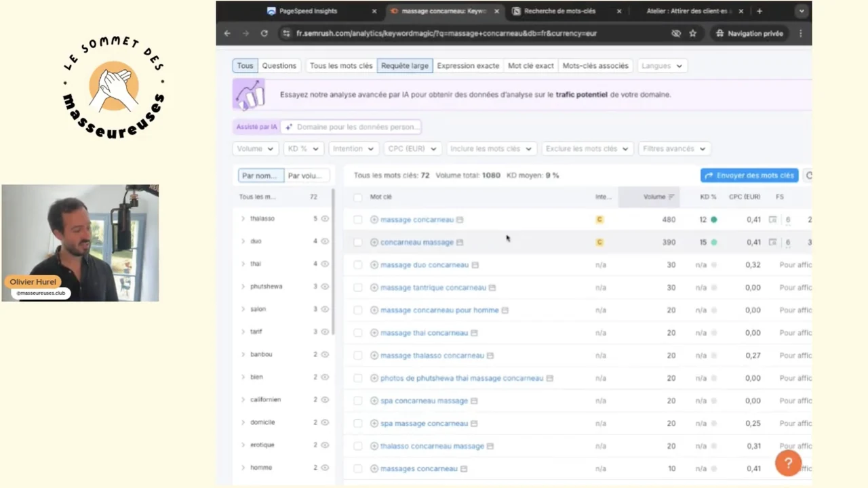Image resolution: width=868 pixels, height=488 pixels.
Task: Reload the page with refresh icon
Action: coord(264,33)
